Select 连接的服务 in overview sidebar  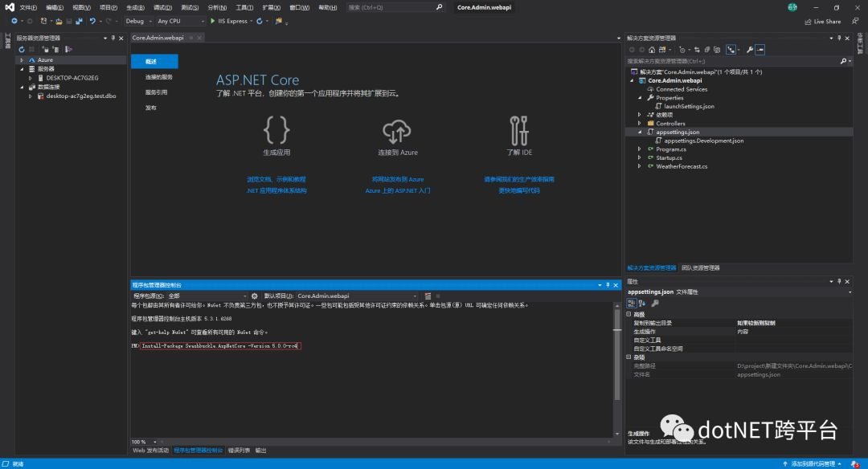[159, 77]
